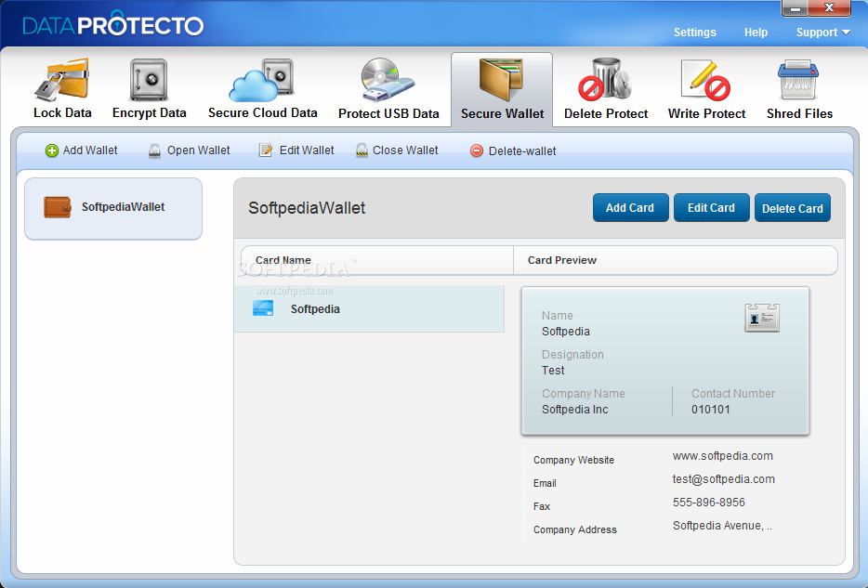Open the Settings menu
Viewport: 868px width, 588px height.
click(x=695, y=33)
